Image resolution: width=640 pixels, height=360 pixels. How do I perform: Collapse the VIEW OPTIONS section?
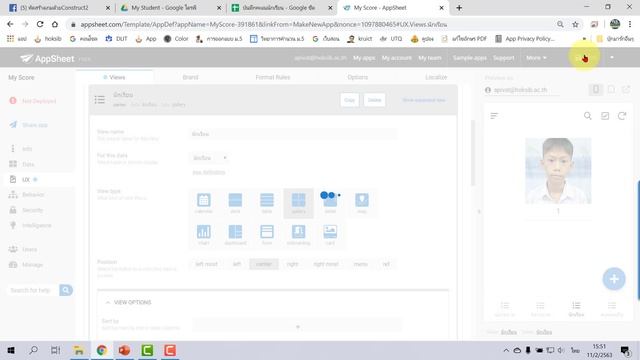(108, 302)
